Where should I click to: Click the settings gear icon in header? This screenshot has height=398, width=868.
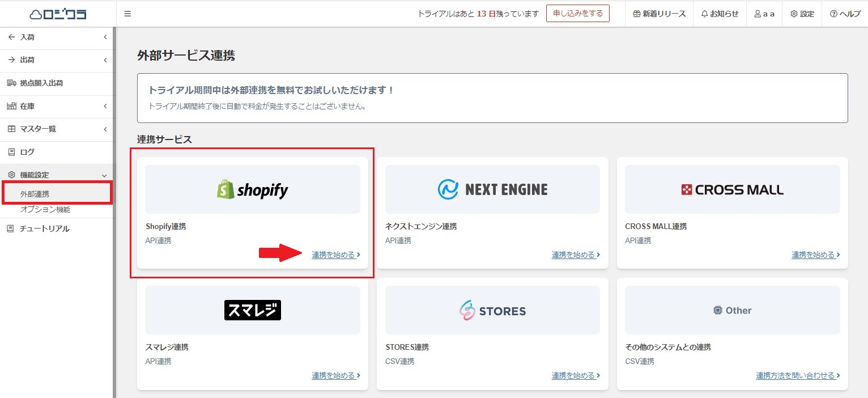(794, 14)
